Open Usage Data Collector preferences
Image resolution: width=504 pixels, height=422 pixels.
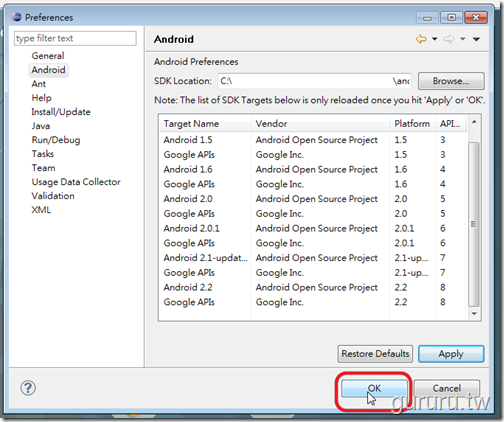[76, 182]
